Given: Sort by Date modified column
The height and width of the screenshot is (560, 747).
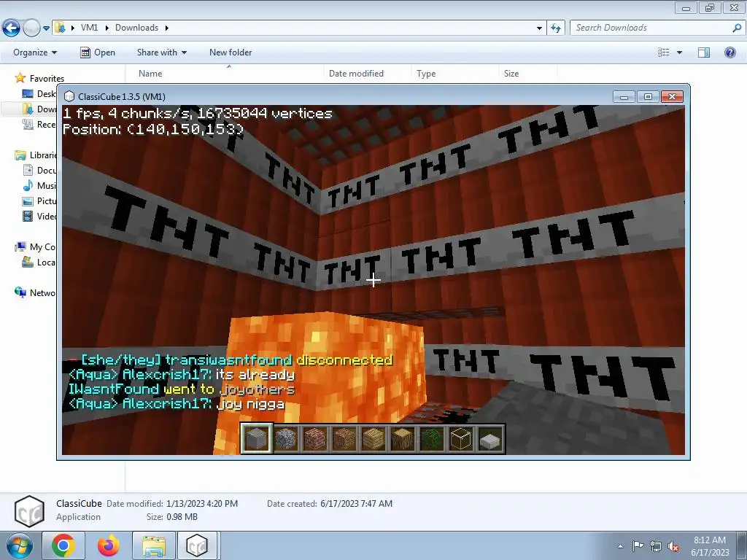Looking at the screenshot, I should click(x=356, y=74).
